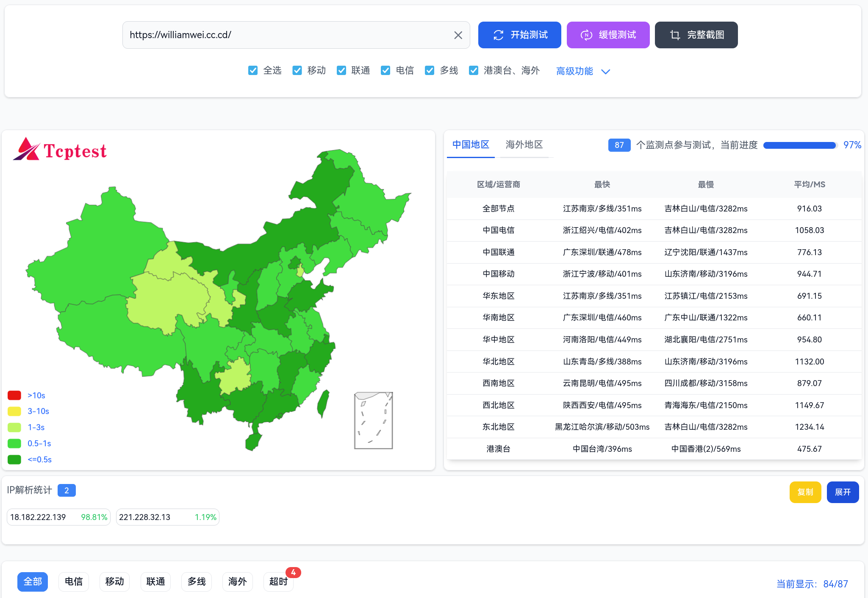Expand IP resolution details with the 展开 button

click(x=843, y=492)
